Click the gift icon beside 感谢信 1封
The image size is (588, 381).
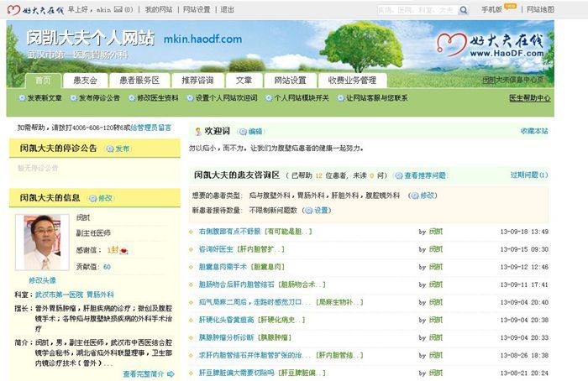tap(123, 251)
